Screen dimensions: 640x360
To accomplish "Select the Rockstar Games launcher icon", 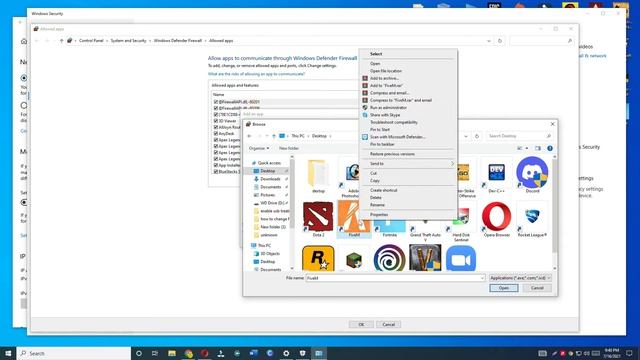I will pyautogui.click(x=318, y=258).
